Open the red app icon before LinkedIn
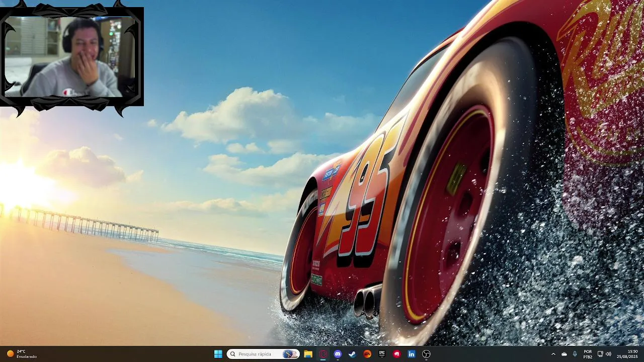Image resolution: width=644 pixels, height=362 pixels. [x=396, y=354]
